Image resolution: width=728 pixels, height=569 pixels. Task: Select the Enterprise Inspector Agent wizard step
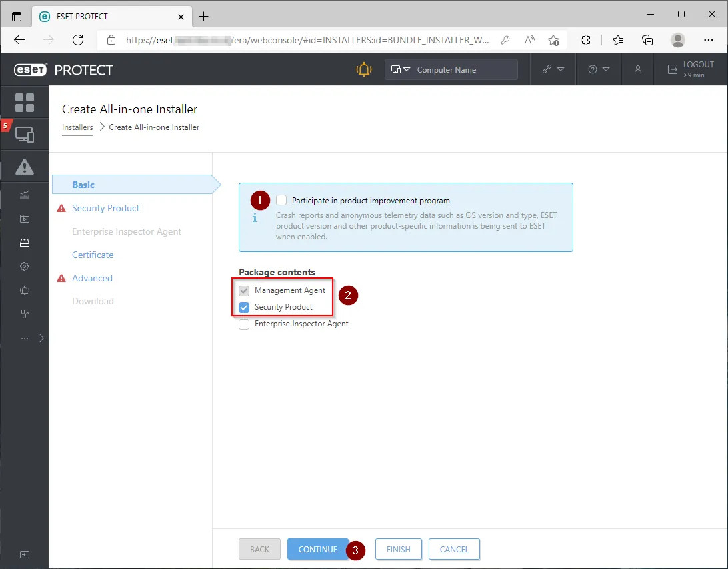pos(126,231)
